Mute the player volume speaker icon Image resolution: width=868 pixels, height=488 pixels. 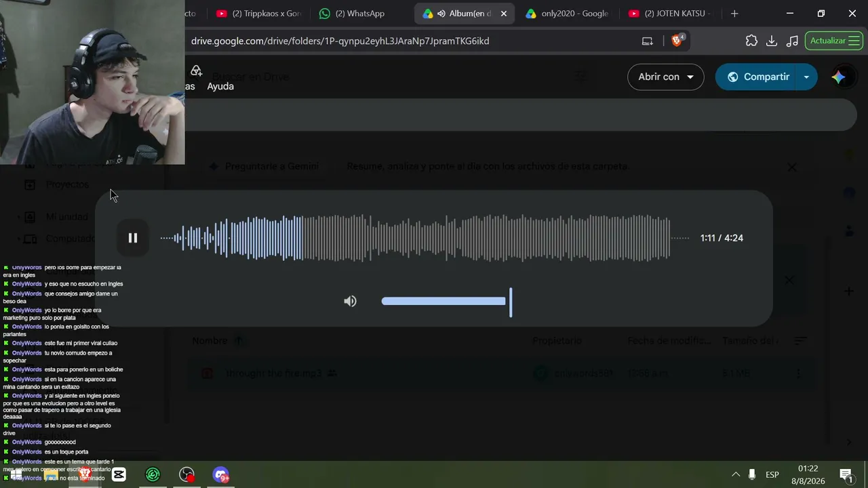350,302
